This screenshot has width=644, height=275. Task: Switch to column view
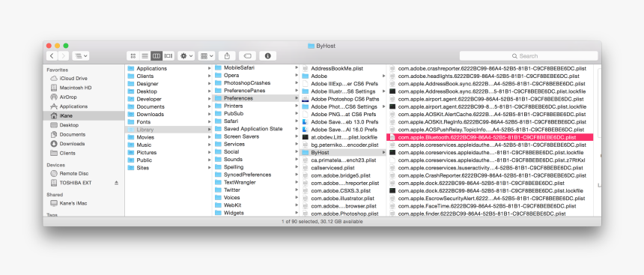click(x=157, y=56)
